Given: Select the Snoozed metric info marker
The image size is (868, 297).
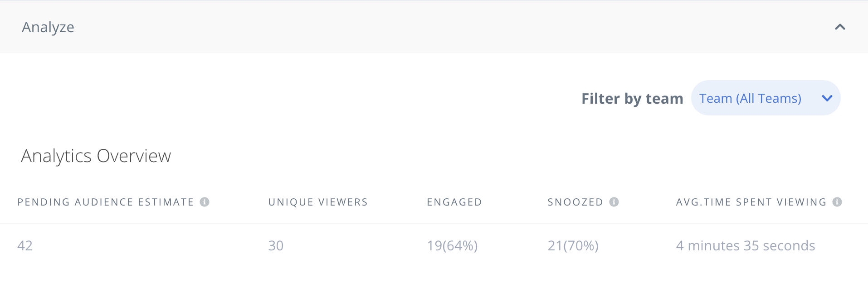Looking at the screenshot, I should point(614,202).
